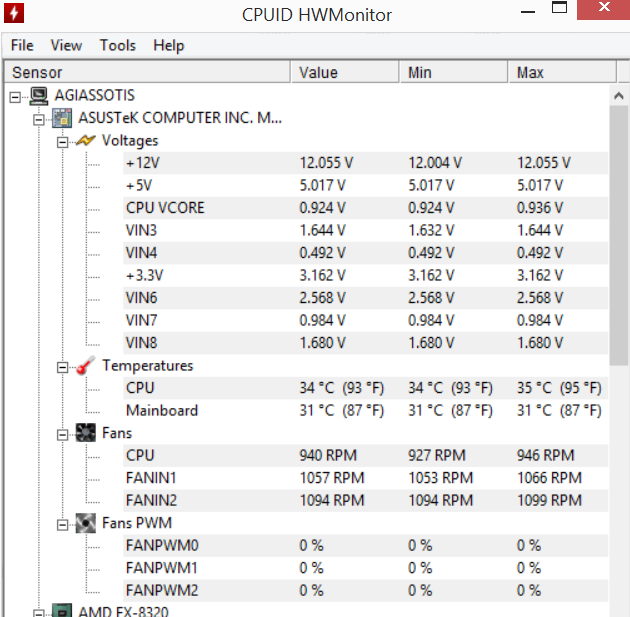
Task: Select the CPU temperature row
Action: (x=366, y=388)
